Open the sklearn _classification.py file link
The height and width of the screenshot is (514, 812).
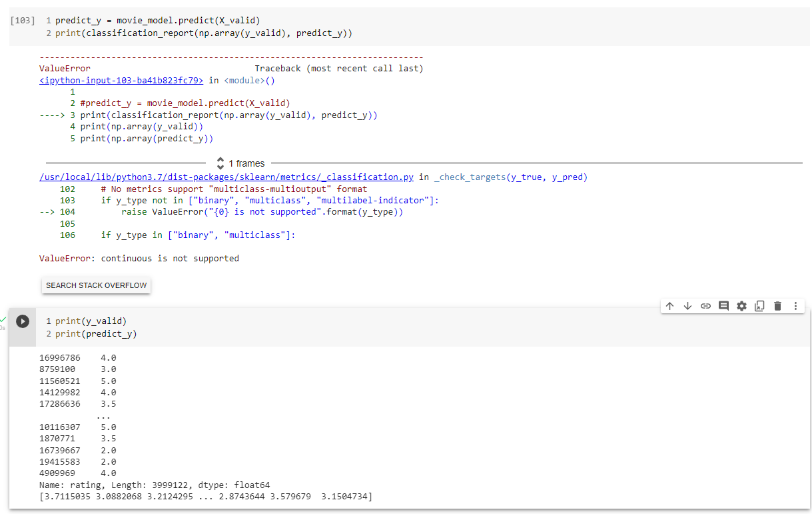[227, 177]
